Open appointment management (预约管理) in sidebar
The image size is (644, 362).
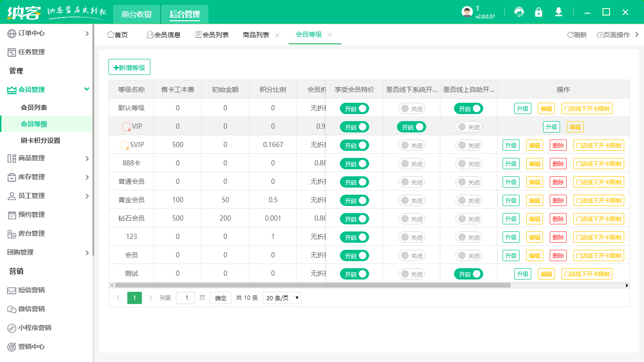31,214
